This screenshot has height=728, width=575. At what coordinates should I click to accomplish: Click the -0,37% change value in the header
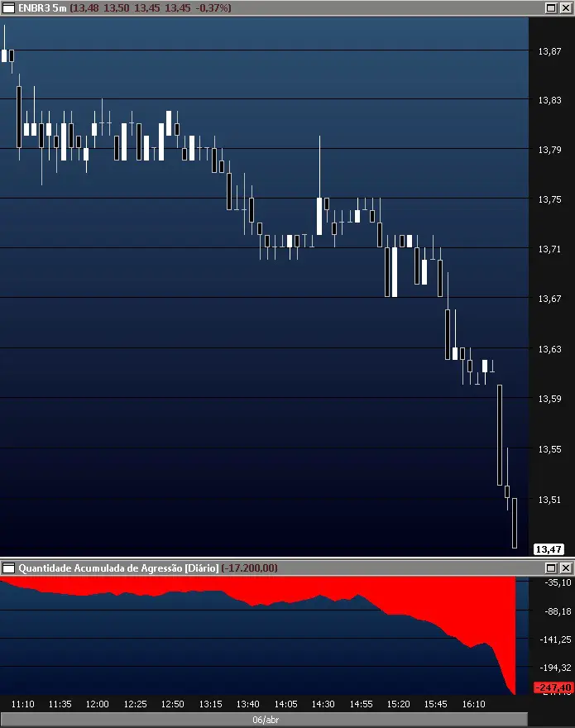click(x=213, y=8)
